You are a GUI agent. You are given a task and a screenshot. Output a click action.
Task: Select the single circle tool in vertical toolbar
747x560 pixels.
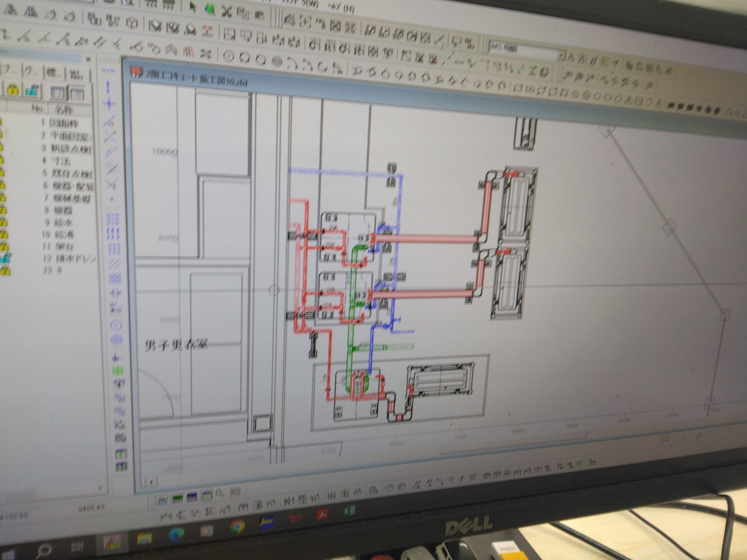[116, 325]
